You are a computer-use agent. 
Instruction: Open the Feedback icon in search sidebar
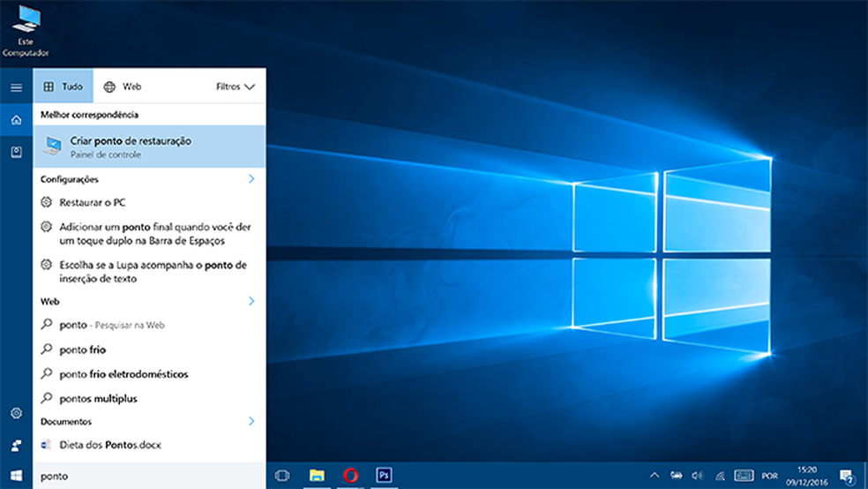tap(16, 445)
